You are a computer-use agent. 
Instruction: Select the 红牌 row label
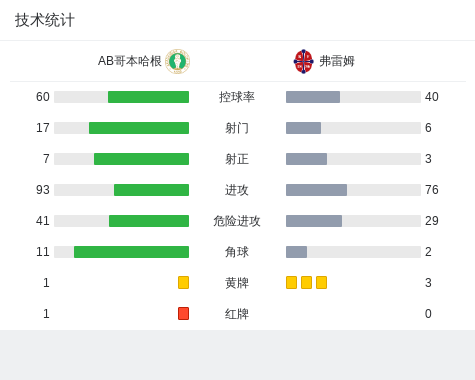237,314
